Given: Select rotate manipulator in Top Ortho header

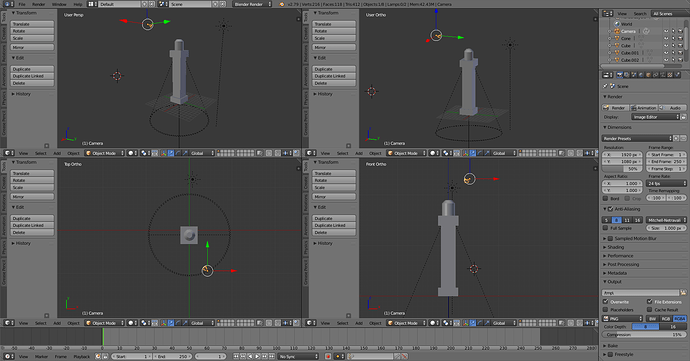Looking at the screenshot, I should [x=178, y=323].
